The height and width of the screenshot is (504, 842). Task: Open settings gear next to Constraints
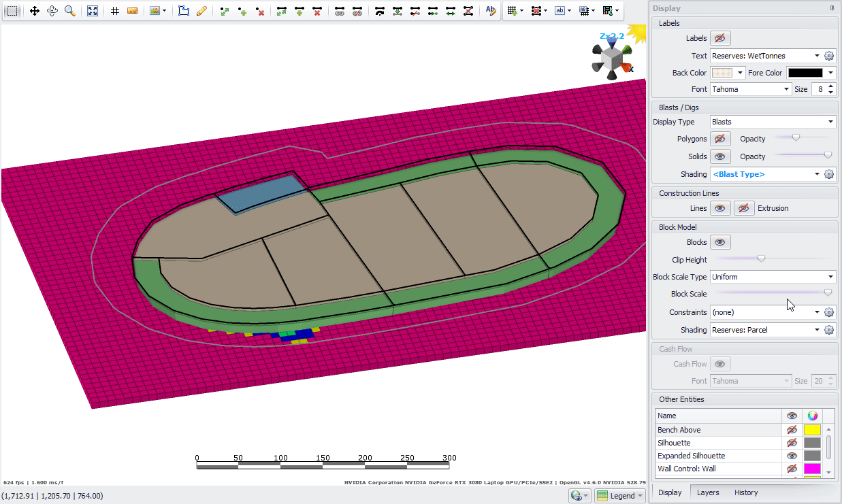pos(829,312)
